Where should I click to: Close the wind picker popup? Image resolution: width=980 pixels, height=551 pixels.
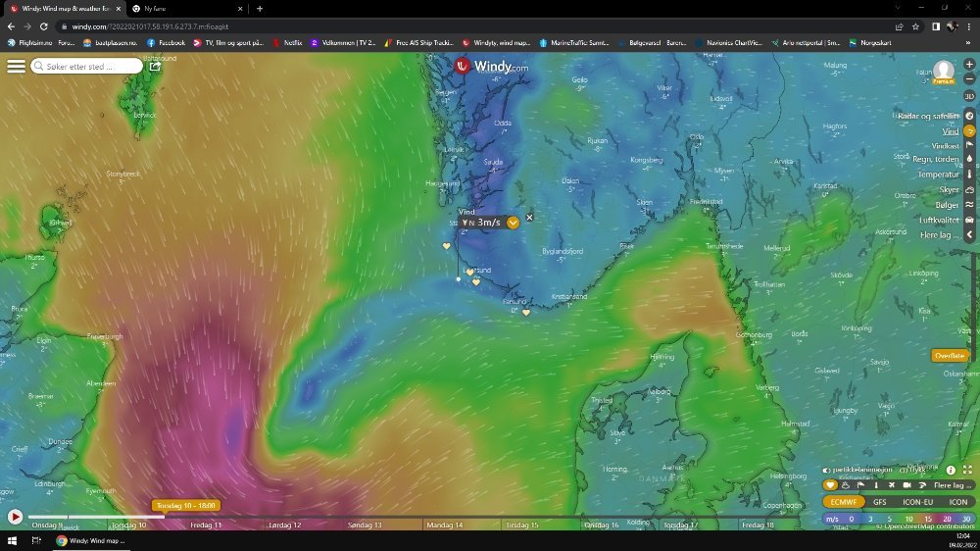click(x=529, y=218)
